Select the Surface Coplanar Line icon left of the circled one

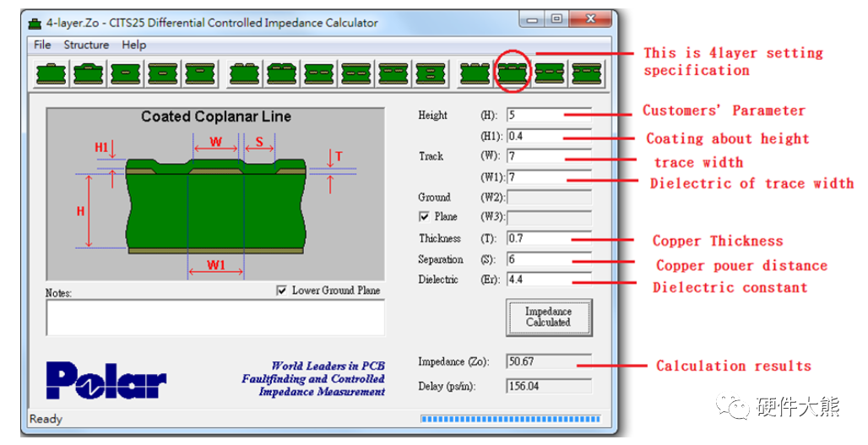click(475, 73)
